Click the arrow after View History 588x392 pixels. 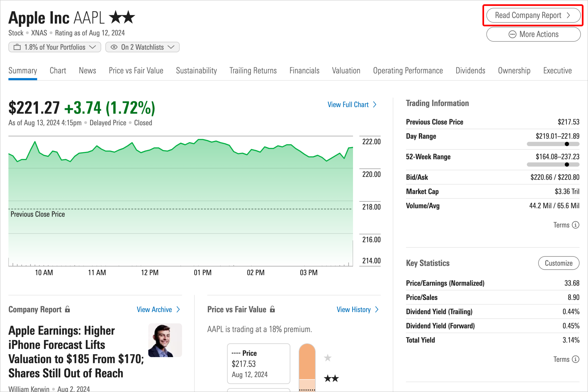[x=377, y=310]
